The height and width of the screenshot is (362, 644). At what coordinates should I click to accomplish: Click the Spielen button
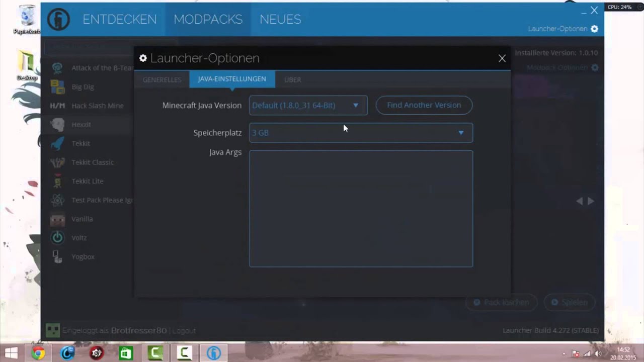point(570,302)
